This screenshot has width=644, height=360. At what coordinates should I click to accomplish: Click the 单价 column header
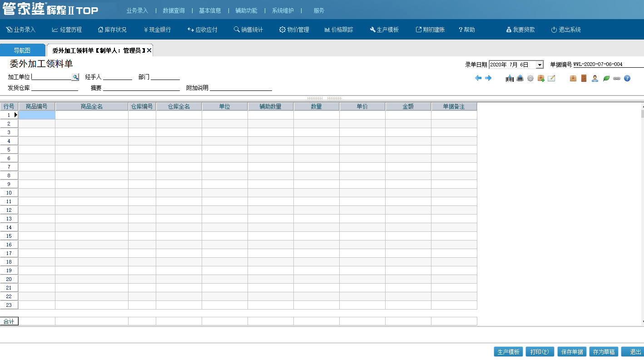click(x=362, y=106)
